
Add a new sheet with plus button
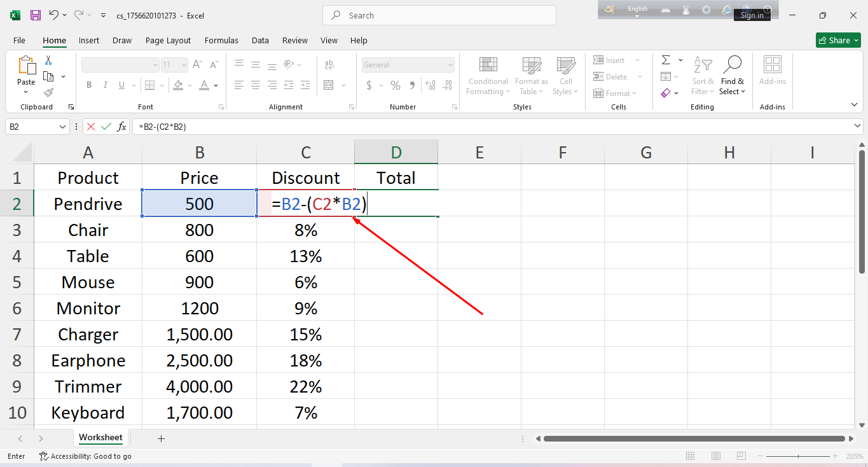tap(161, 438)
